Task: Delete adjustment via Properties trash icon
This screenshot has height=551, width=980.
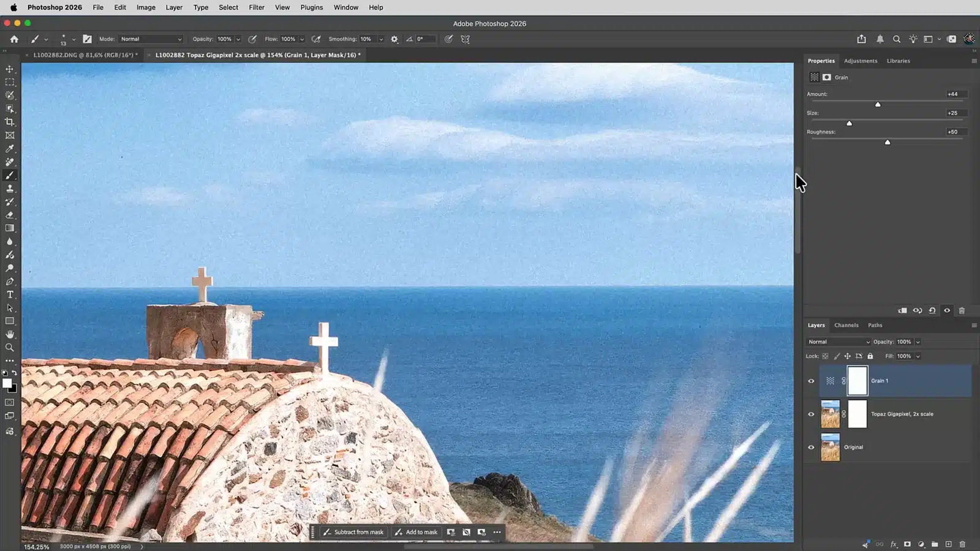Action: 962,310
